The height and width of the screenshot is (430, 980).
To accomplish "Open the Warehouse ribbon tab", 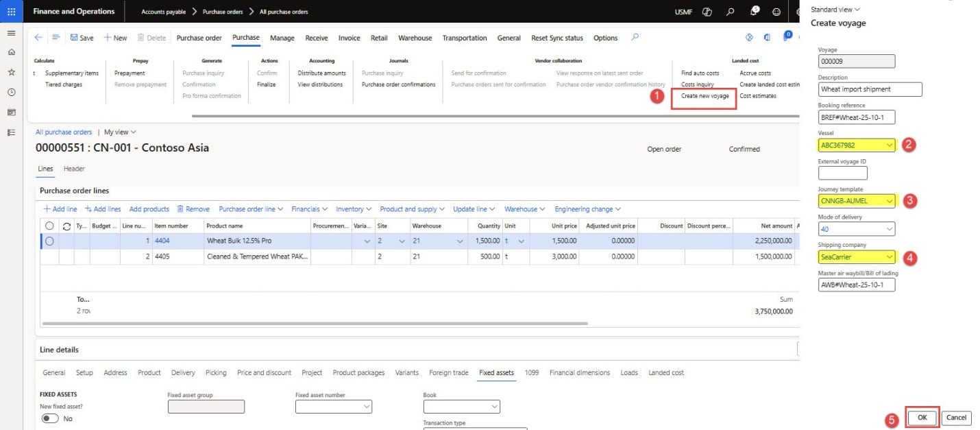I will click(x=415, y=38).
